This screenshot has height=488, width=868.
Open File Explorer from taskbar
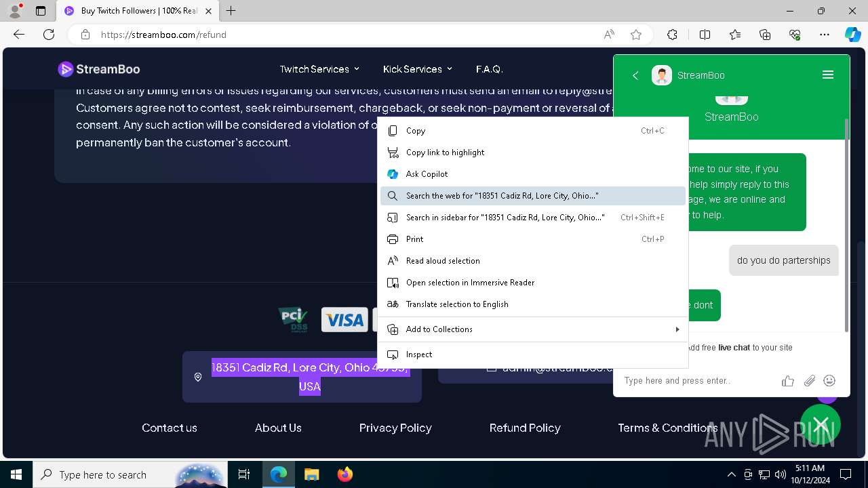(311, 474)
